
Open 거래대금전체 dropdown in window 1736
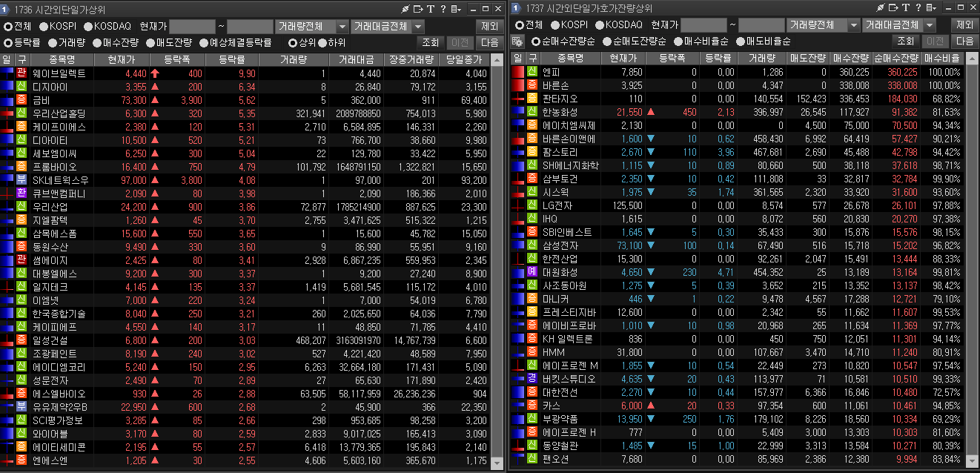(388, 26)
